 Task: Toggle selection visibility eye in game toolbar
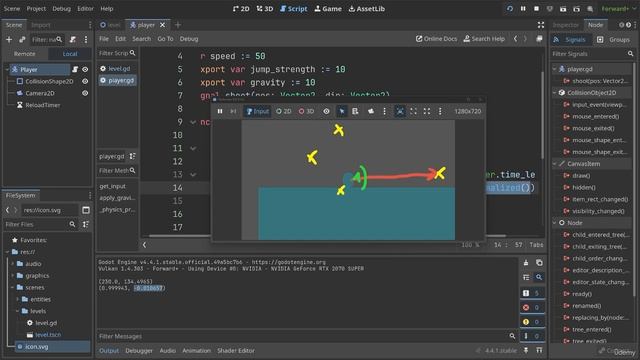(326, 111)
